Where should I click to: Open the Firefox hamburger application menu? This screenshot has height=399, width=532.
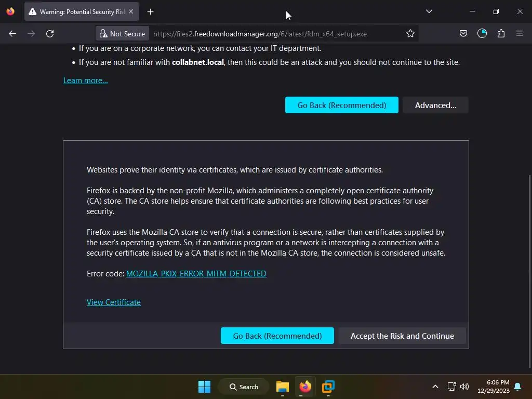520,33
